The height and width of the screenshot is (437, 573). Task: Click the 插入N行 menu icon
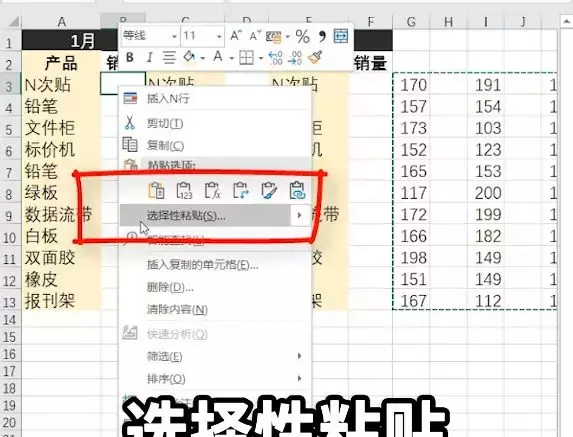tap(130, 98)
